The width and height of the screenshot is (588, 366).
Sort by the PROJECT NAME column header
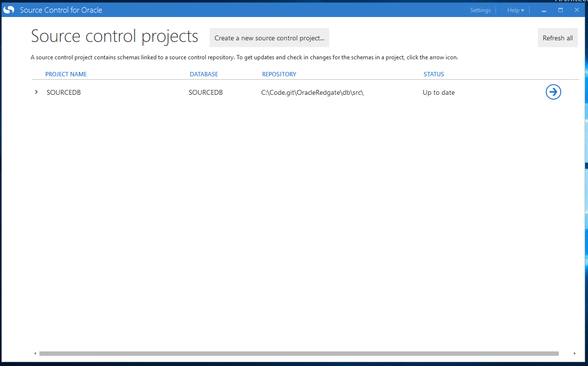pyautogui.click(x=66, y=74)
